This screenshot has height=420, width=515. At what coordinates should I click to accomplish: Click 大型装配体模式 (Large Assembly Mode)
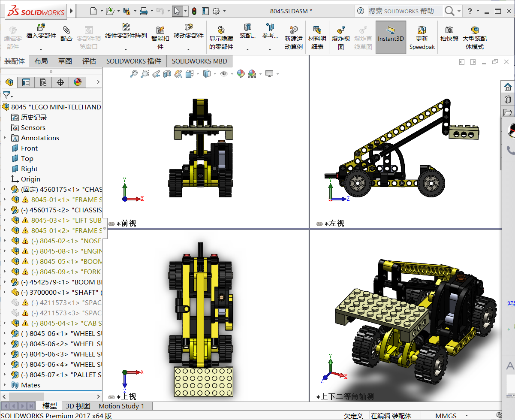[475, 38]
